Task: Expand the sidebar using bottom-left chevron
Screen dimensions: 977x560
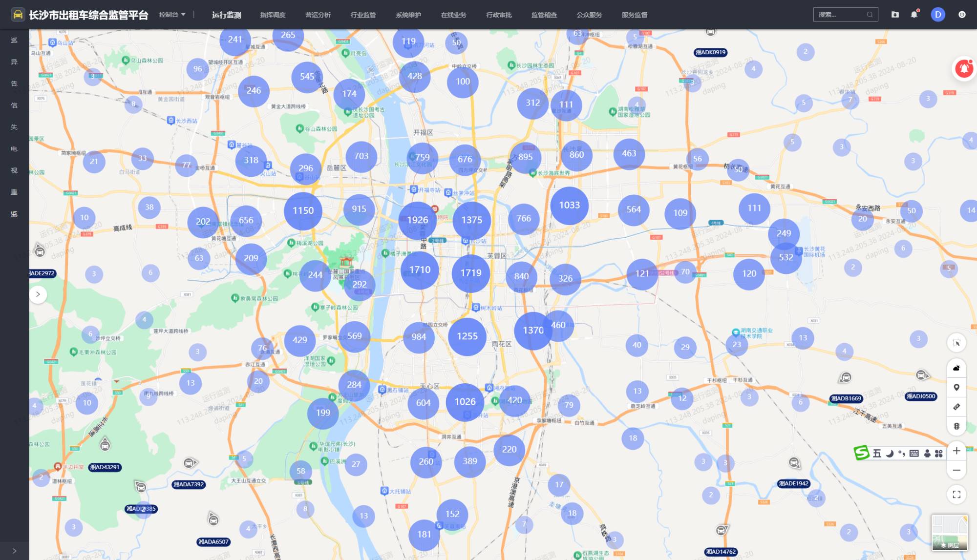Action: [x=14, y=551]
